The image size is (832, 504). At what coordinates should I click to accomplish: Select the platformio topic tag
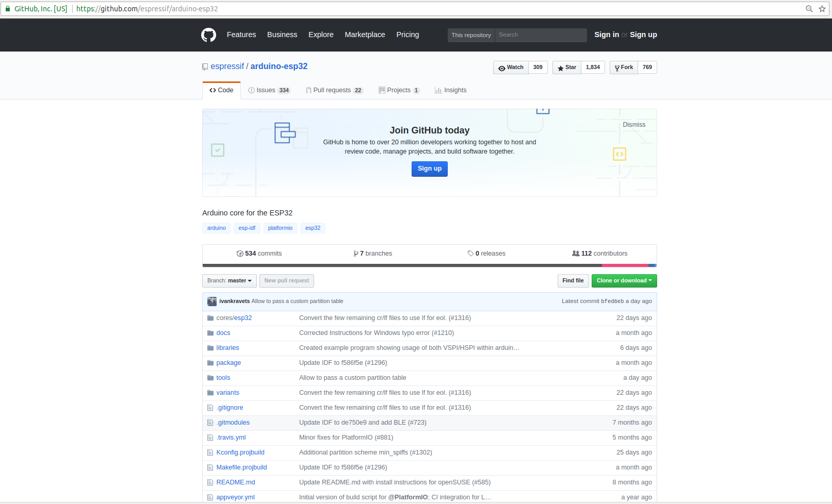tap(280, 228)
